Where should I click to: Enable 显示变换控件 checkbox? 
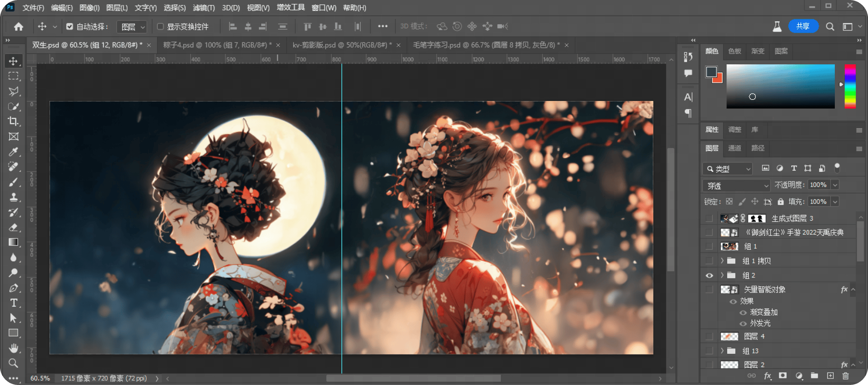(160, 27)
